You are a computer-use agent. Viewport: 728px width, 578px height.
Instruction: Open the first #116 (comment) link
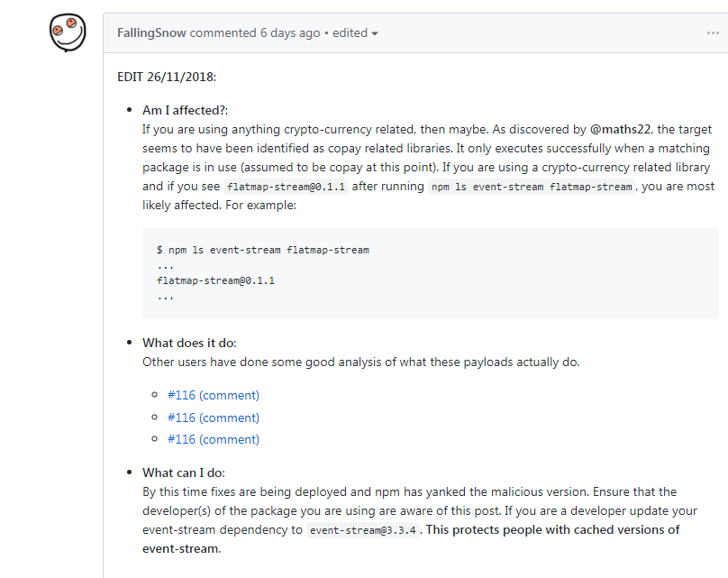(x=214, y=395)
